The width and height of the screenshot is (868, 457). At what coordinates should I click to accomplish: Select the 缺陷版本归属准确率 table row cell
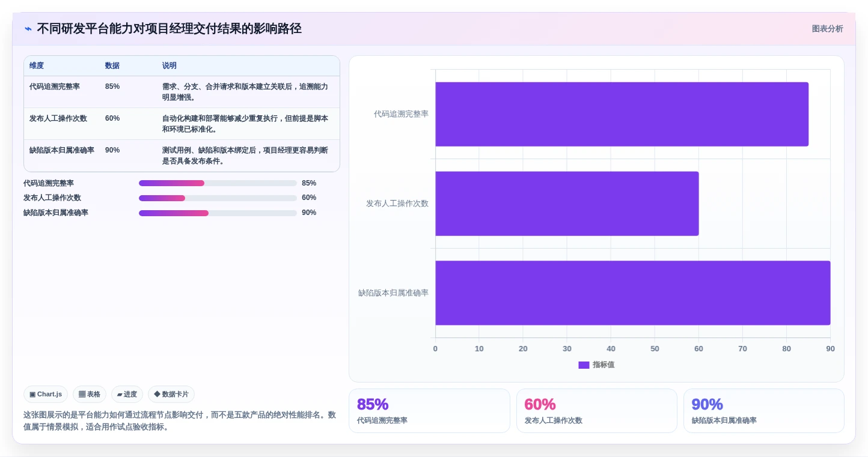(62, 150)
